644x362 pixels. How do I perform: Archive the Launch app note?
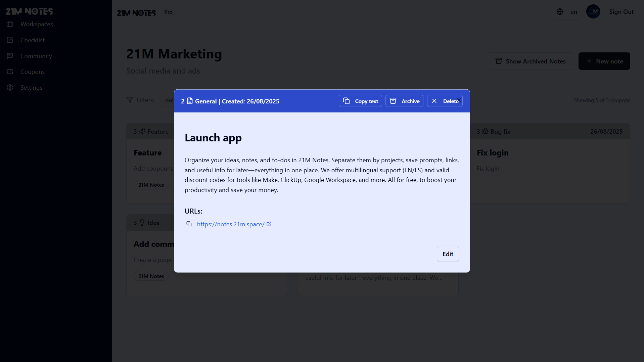point(404,101)
